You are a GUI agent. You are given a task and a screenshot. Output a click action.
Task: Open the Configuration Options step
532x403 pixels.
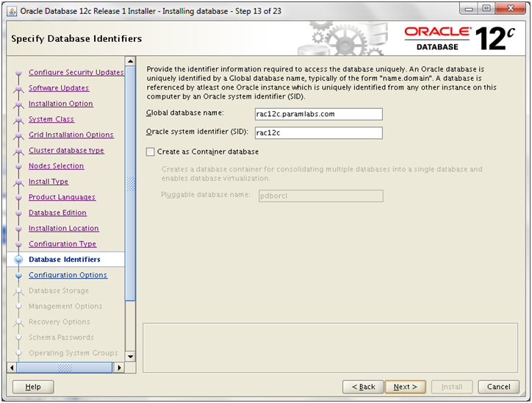point(68,275)
